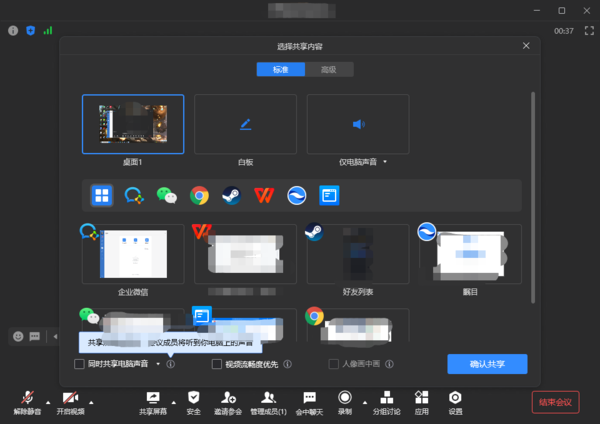
Task: Toggle the 人像画中画 checkbox
Action: (335, 365)
